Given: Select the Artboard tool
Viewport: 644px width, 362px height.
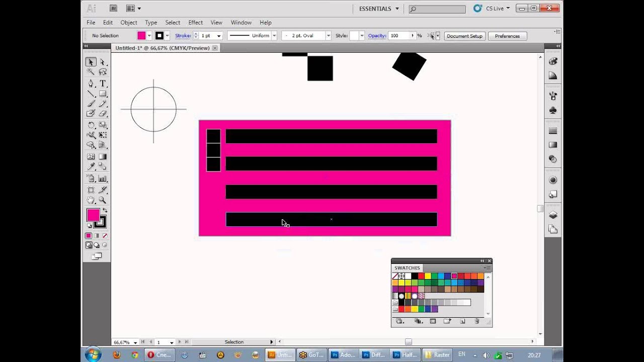Looking at the screenshot, I should [91, 190].
